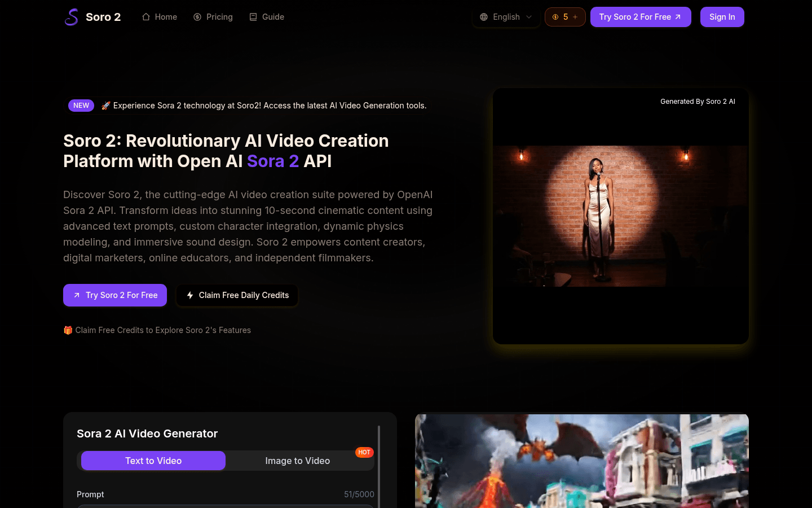
Task: Open the Guide menu item
Action: pyautogui.click(x=273, y=17)
